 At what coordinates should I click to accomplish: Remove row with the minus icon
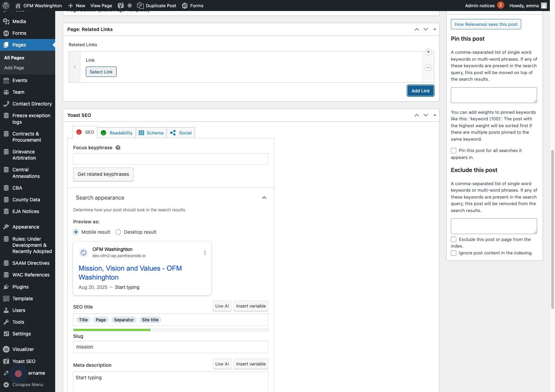[x=428, y=68]
